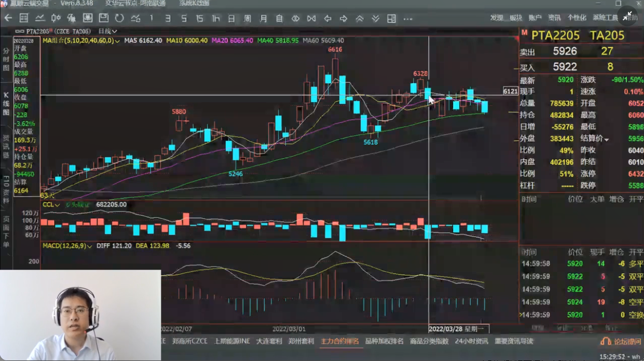Expand the MA组合 indicator parameters dropdown
The height and width of the screenshot is (361, 644).
tap(117, 40)
